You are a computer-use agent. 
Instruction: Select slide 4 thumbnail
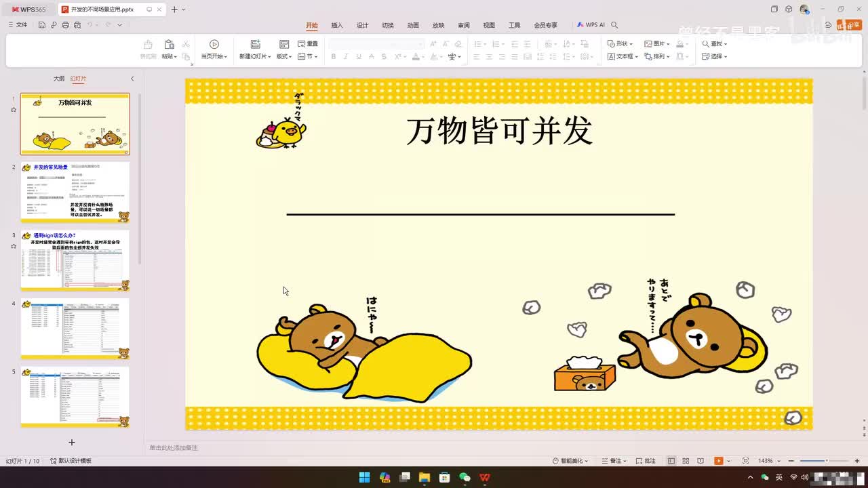point(75,329)
